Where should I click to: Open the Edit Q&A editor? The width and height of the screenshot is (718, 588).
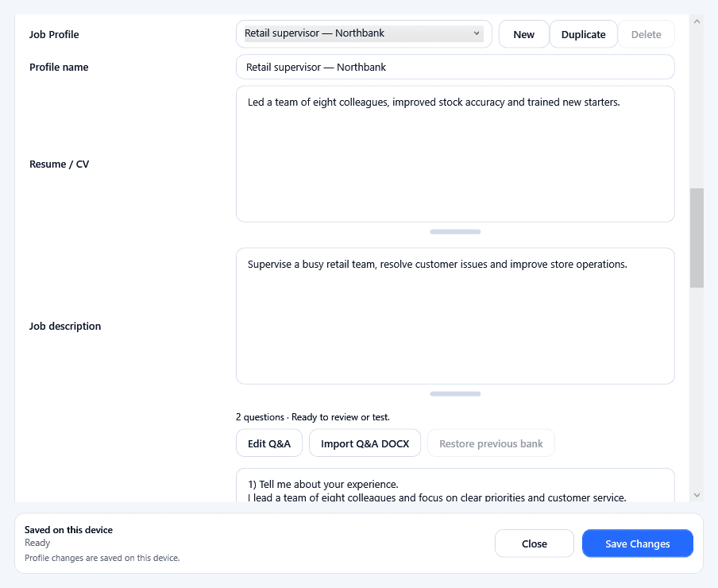[269, 443]
